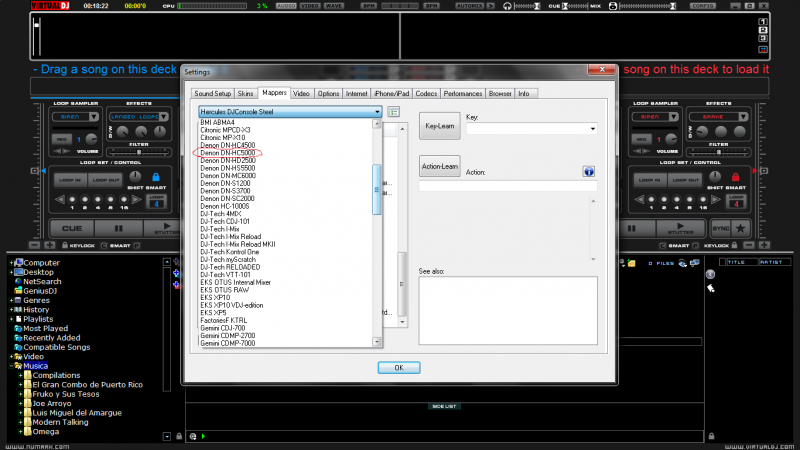
Task: Click the GeniusDJ icon in browser tree
Action: click(16, 291)
